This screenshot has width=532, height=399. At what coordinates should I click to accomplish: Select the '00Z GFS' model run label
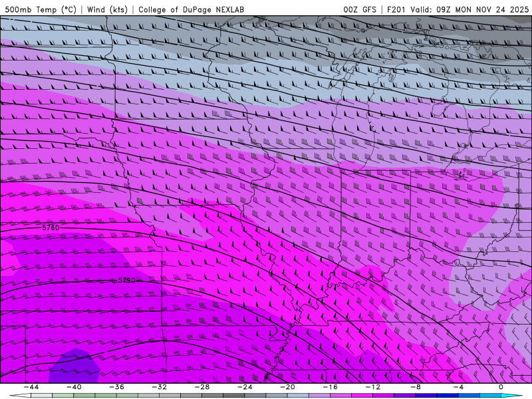pyautogui.click(x=360, y=9)
